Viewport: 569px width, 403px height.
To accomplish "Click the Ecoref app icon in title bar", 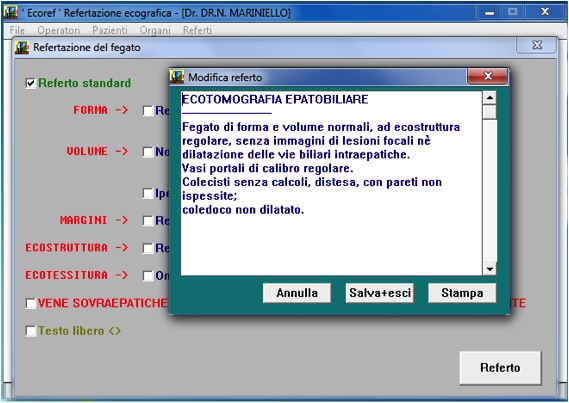I will [x=11, y=13].
